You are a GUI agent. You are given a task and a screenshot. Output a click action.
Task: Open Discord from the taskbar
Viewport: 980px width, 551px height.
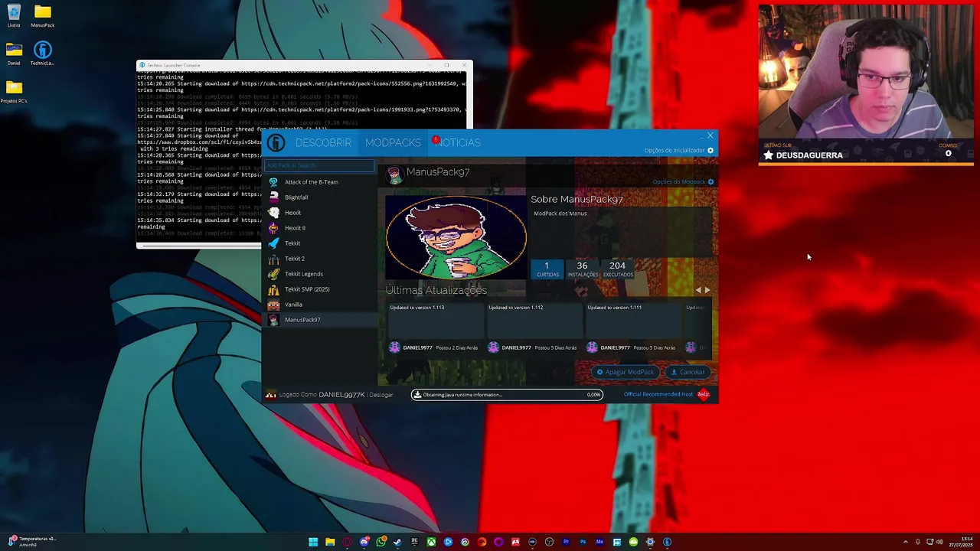click(x=364, y=542)
